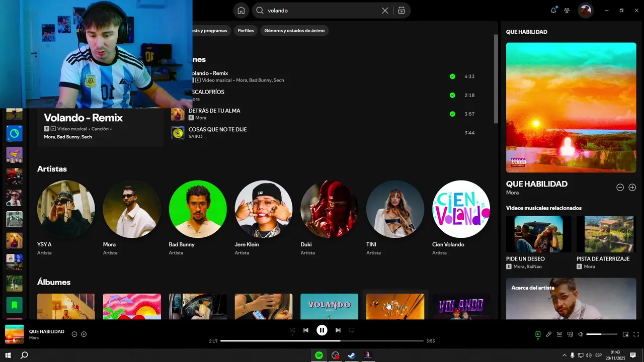The height and width of the screenshot is (362, 644).
Task: Open connect to a device icon
Action: tap(570, 334)
